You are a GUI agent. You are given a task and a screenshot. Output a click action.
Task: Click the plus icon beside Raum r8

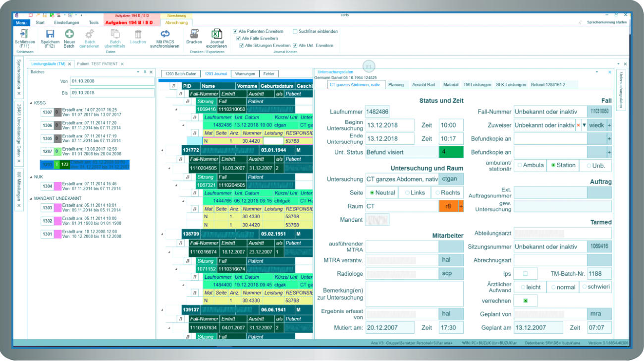[x=461, y=206]
